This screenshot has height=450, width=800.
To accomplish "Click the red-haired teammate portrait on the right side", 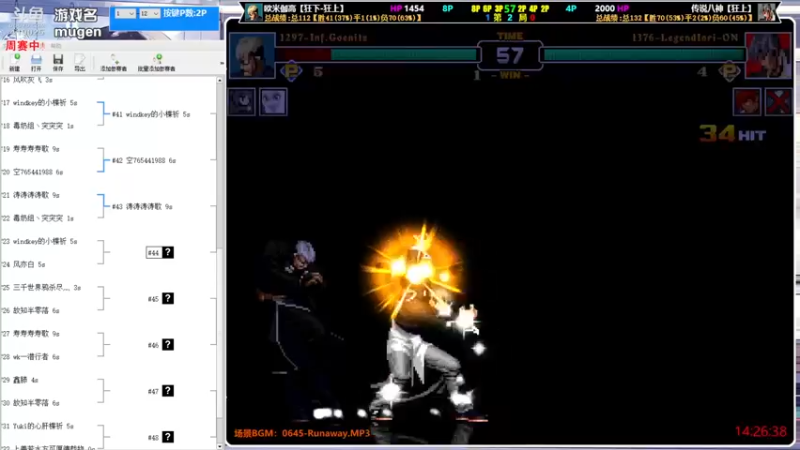I will 747,102.
